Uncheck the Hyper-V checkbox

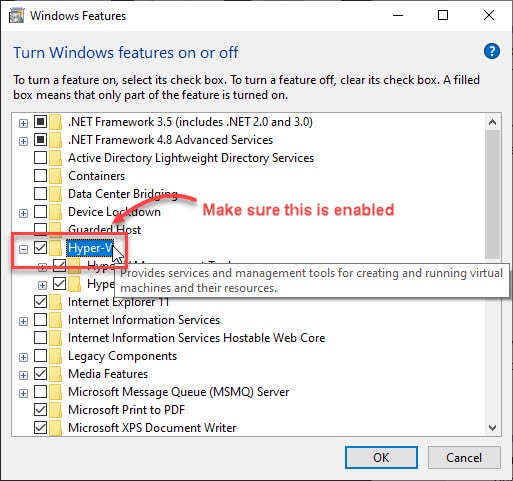(x=40, y=248)
